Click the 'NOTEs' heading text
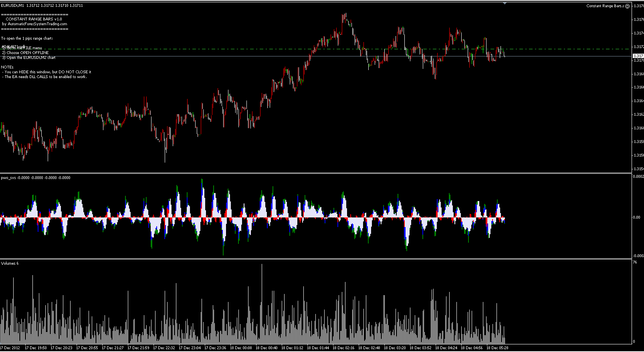The width and height of the screenshot is (644, 352). (7, 67)
